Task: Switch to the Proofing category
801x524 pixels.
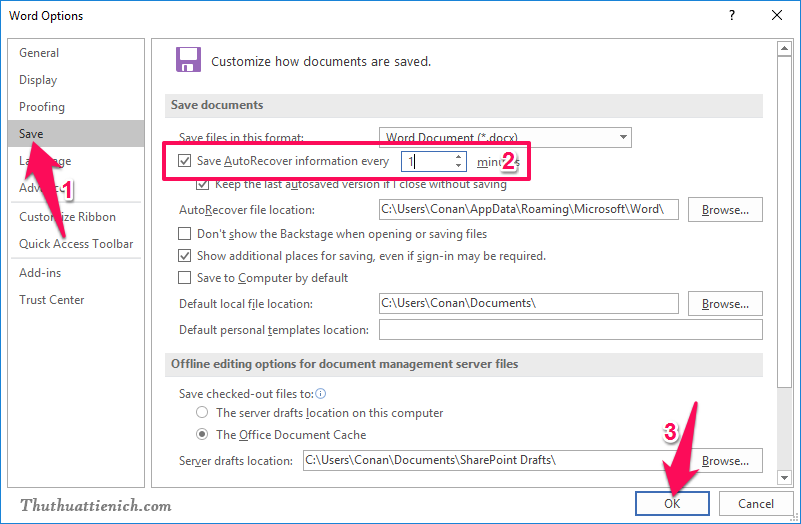Action: tap(42, 107)
